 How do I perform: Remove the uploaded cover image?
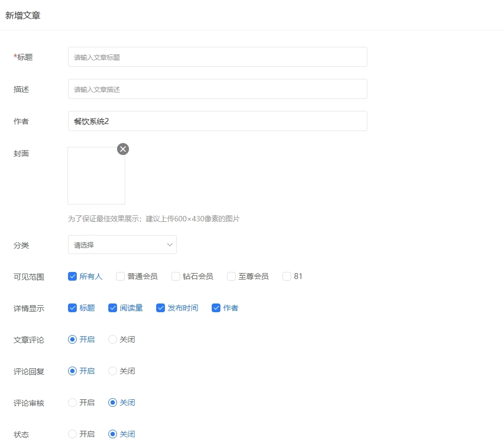pyautogui.click(x=123, y=149)
